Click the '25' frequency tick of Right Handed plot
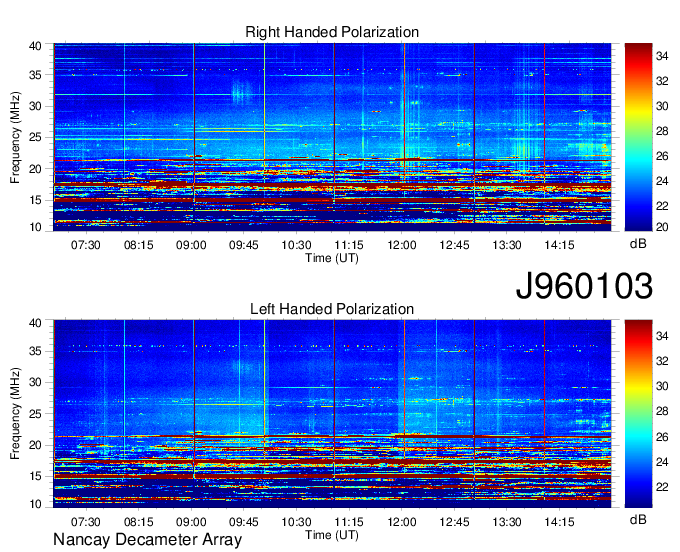Image resolution: width=680 pixels, height=552 pixels. pos(36,137)
